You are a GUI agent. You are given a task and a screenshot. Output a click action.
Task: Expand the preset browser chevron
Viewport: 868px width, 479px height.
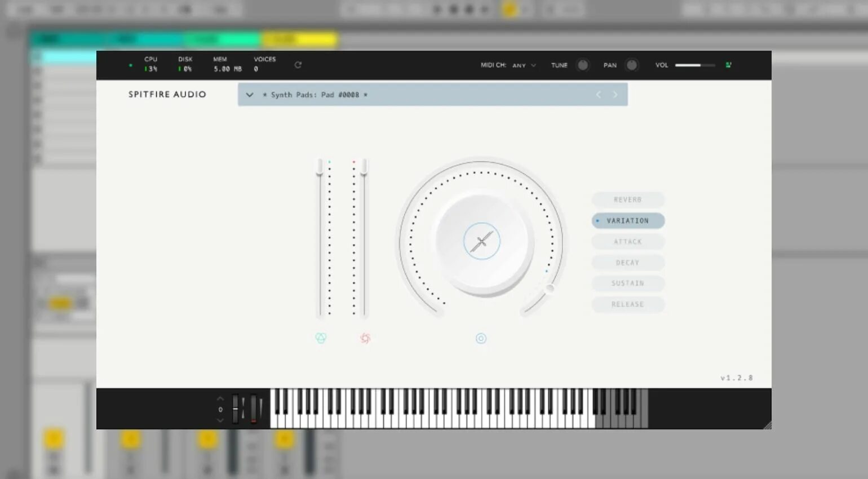pyautogui.click(x=249, y=94)
